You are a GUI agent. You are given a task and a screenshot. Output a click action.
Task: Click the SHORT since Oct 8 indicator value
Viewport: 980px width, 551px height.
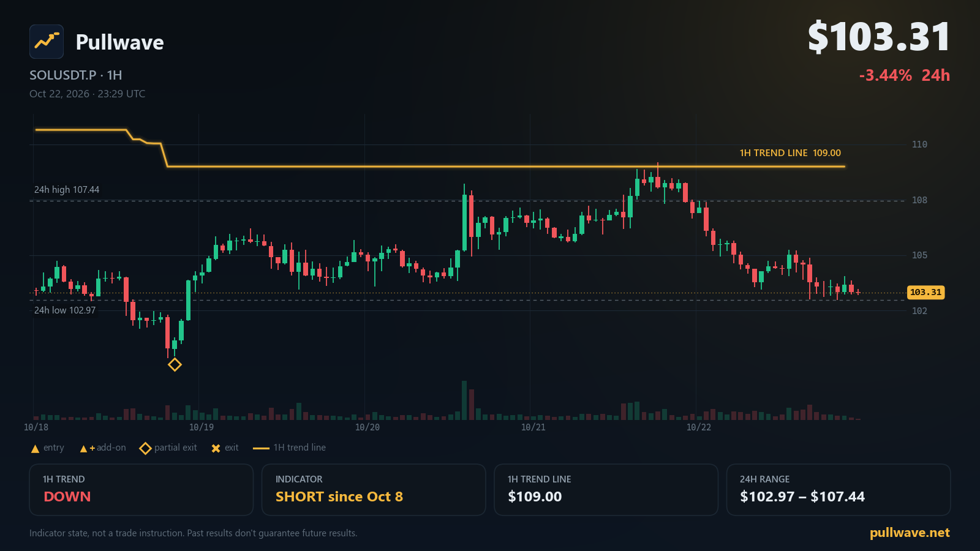tap(339, 497)
